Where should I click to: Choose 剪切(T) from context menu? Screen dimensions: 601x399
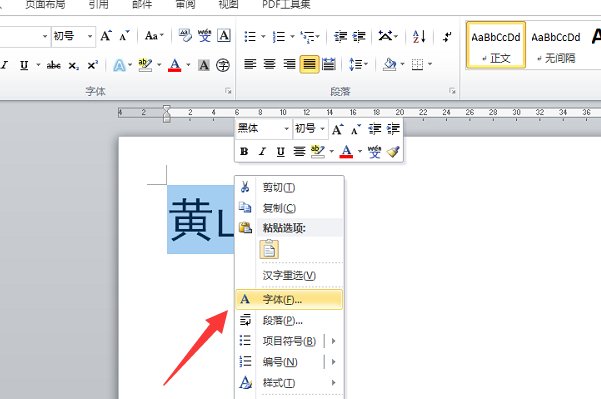click(289, 187)
